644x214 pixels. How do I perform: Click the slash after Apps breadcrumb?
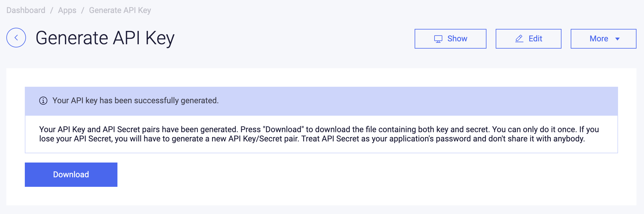coord(83,10)
